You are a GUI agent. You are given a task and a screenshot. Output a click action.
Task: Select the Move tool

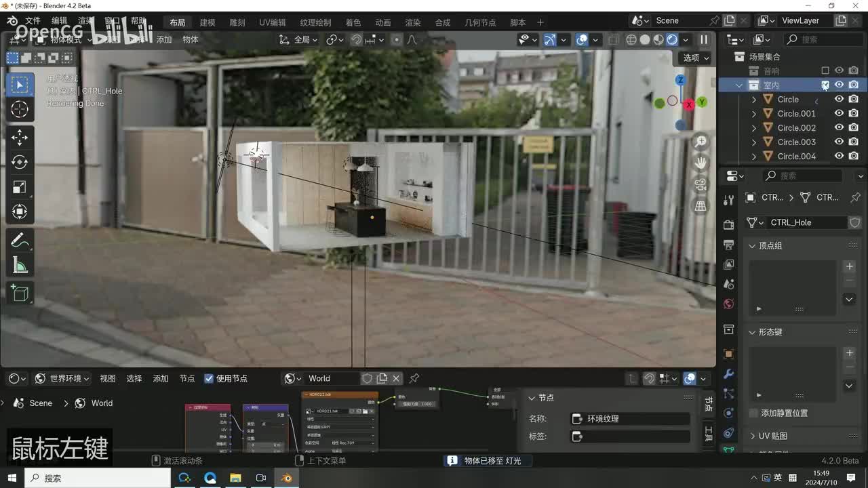(20, 138)
